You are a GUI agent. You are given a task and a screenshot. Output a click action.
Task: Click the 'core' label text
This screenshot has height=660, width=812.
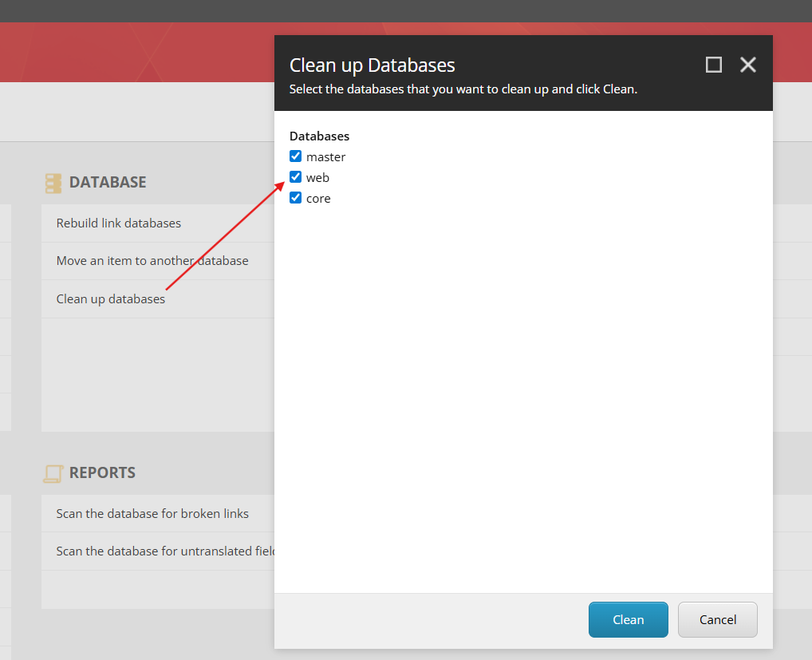pyautogui.click(x=318, y=199)
